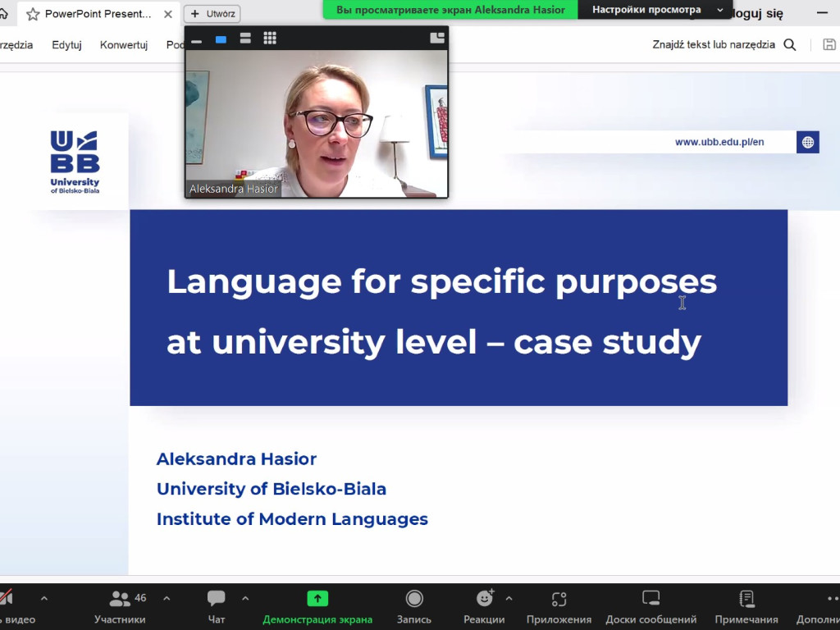Click the pop-out icon on video panel
The image size is (840, 630).
coord(437,38)
